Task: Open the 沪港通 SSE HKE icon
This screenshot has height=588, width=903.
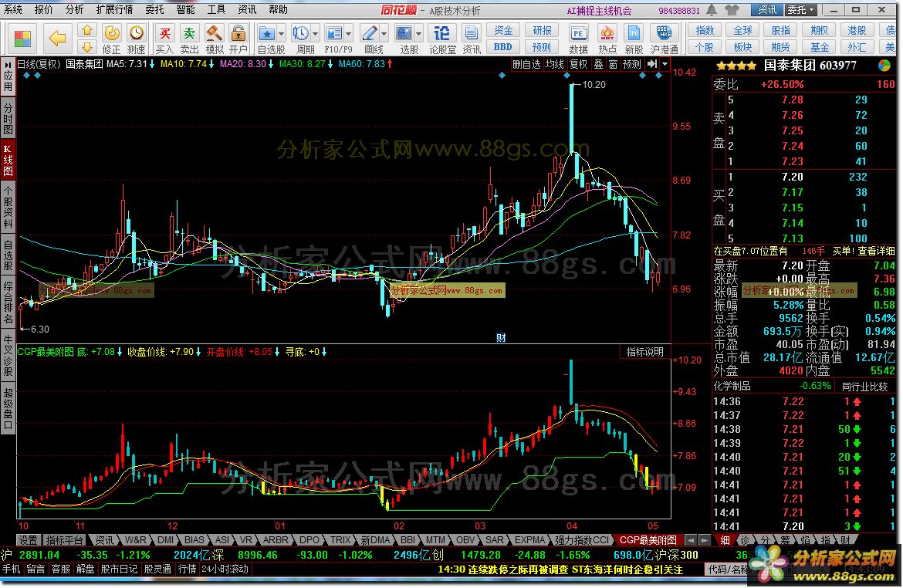Action: tap(664, 33)
